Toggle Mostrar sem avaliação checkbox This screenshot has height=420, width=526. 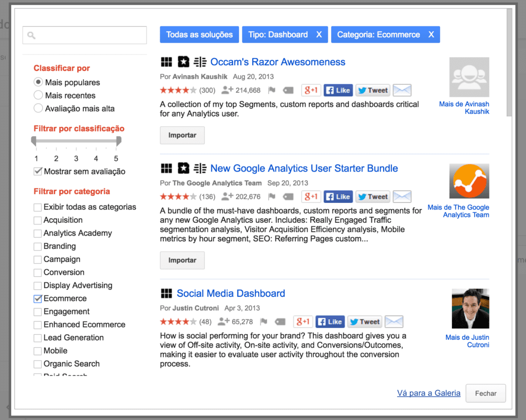click(x=38, y=171)
